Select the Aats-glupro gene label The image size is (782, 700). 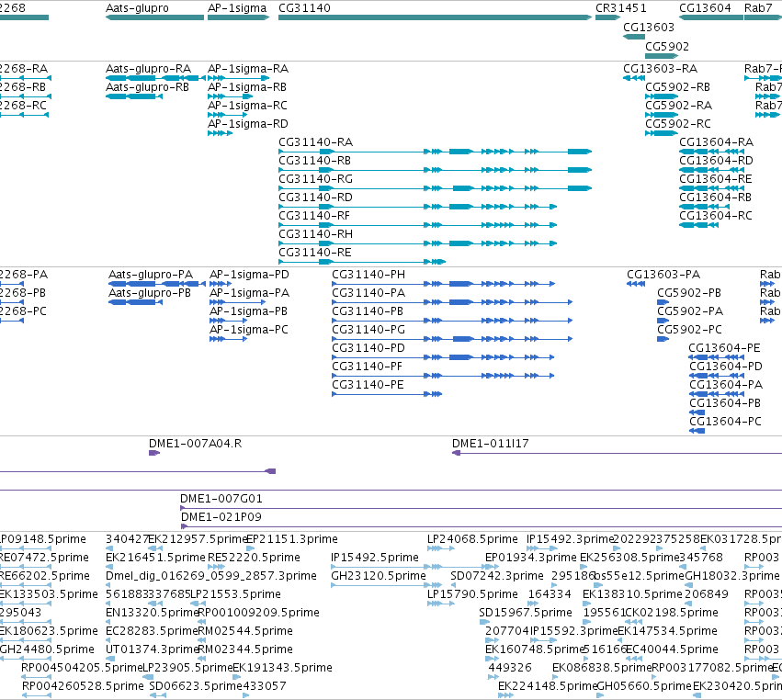click(x=137, y=8)
